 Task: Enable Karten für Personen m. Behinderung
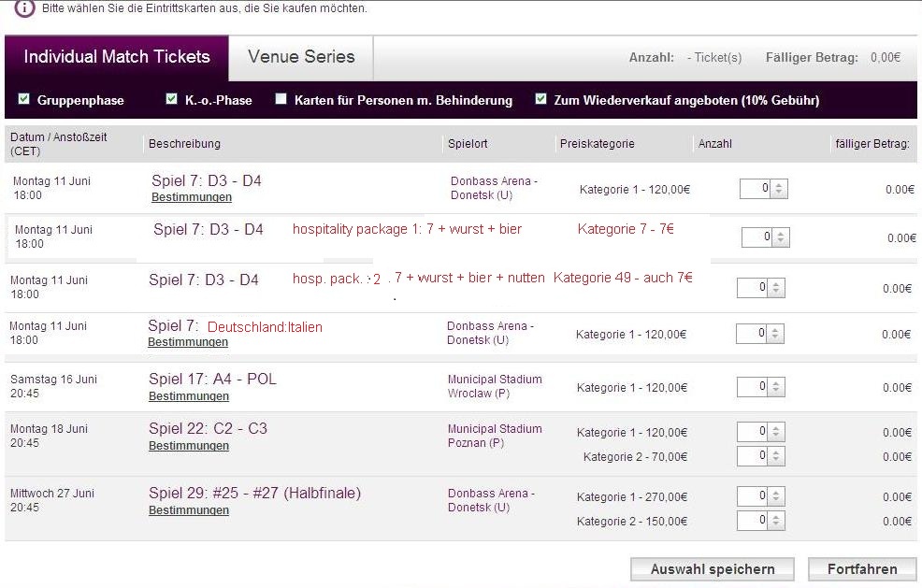click(281, 99)
